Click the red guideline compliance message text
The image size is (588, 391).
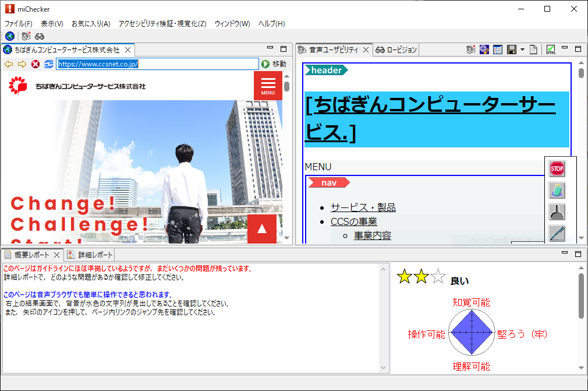pyautogui.click(x=127, y=269)
